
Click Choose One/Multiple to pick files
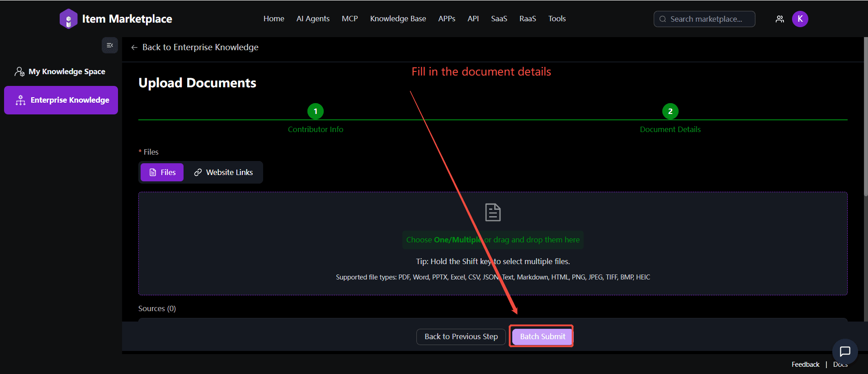pyautogui.click(x=493, y=240)
